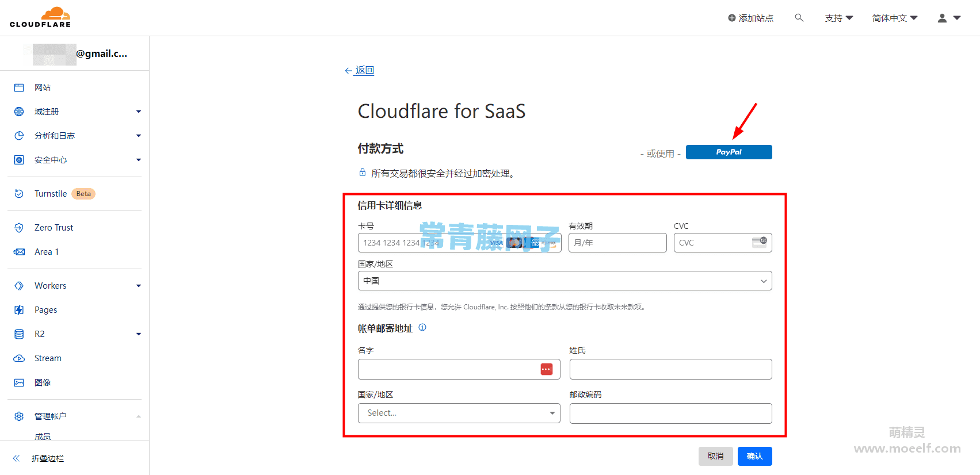Screen dimensions: 980x475
Task: Open 图像 in the sidebar
Action: pyautogui.click(x=43, y=382)
